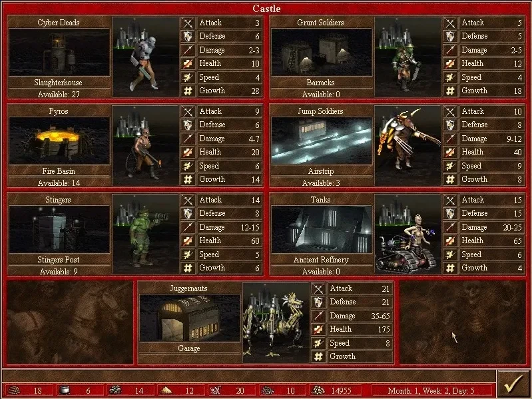532x399 pixels.
Task: Click the sulfur pile resource icon
Action: pyautogui.click(x=166, y=390)
